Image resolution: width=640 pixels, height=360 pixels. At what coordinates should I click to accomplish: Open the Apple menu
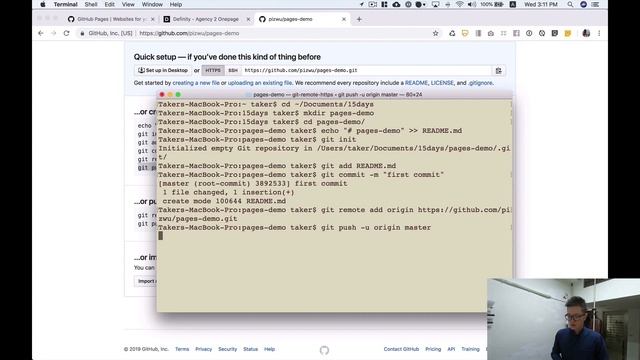click(43, 4)
